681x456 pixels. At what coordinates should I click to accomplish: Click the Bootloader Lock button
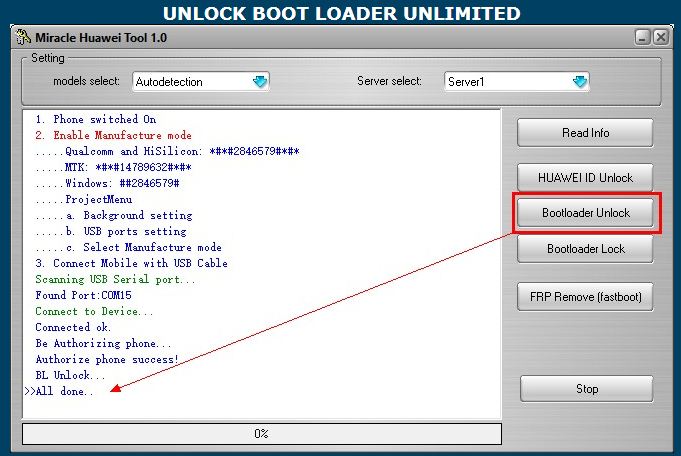click(585, 249)
